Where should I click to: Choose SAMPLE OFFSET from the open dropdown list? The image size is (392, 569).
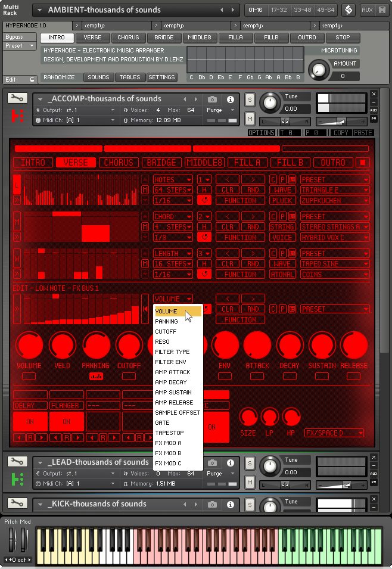[x=178, y=412]
